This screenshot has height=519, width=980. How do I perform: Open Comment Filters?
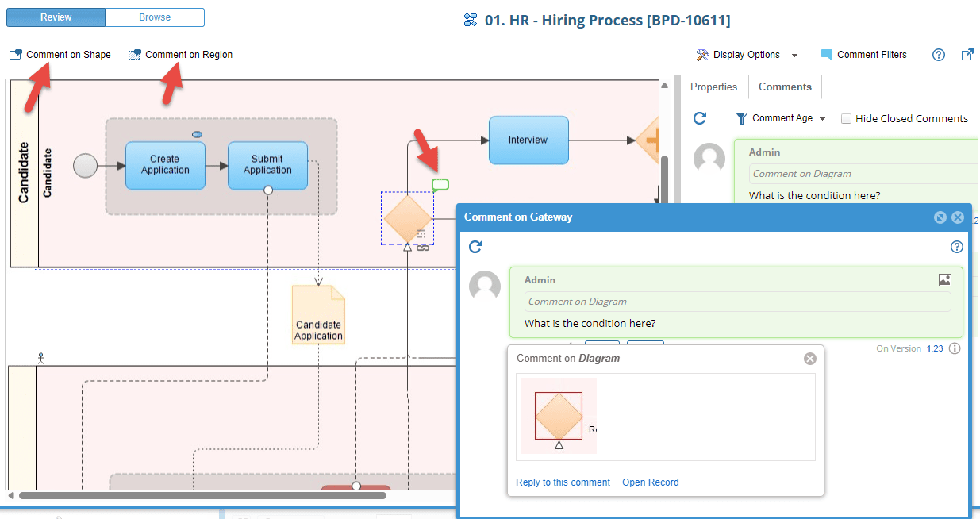(x=863, y=55)
